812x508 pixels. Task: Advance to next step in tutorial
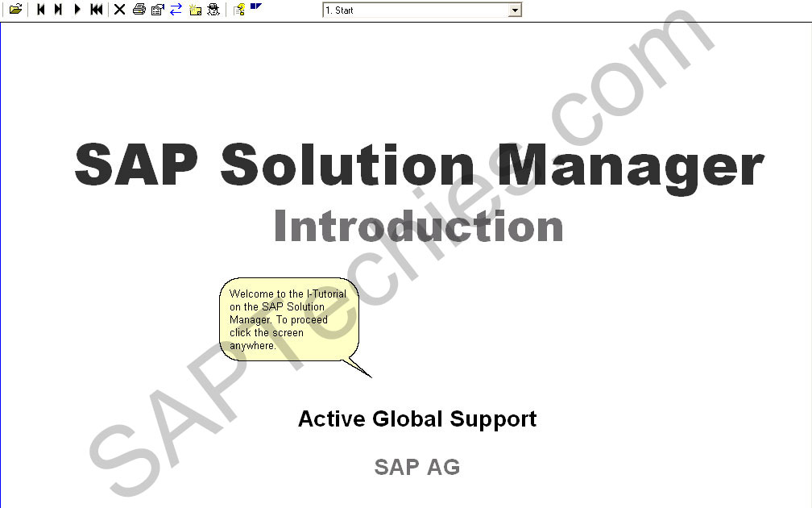tap(59, 10)
